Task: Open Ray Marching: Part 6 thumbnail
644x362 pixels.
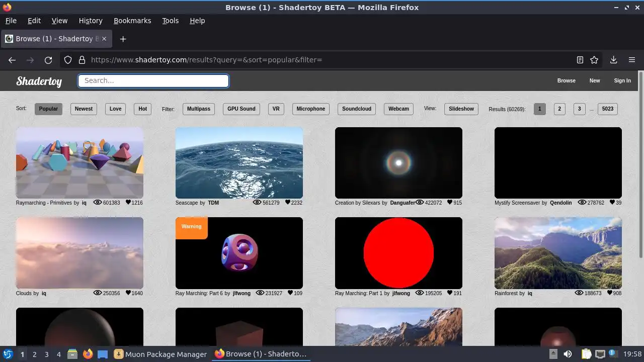Action: tap(239, 253)
